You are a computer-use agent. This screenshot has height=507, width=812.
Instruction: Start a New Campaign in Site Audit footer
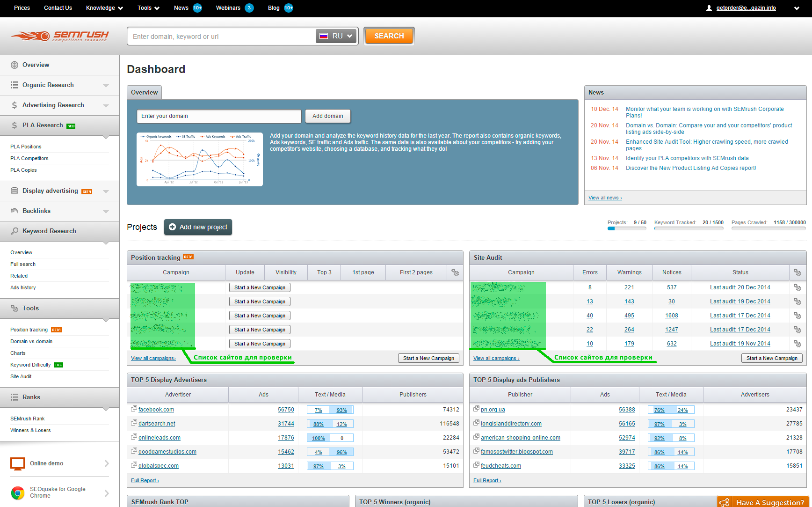click(x=772, y=358)
